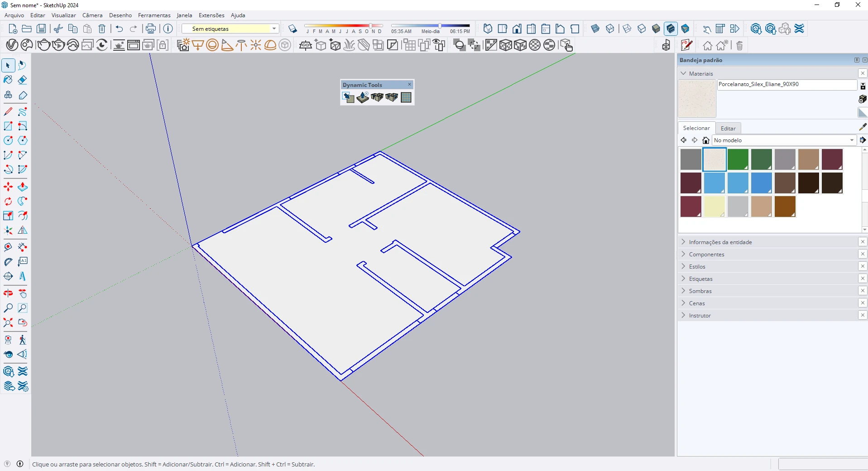Image resolution: width=868 pixels, height=471 pixels.
Task: Choose the Move tool
Action: tap(8, 187)
